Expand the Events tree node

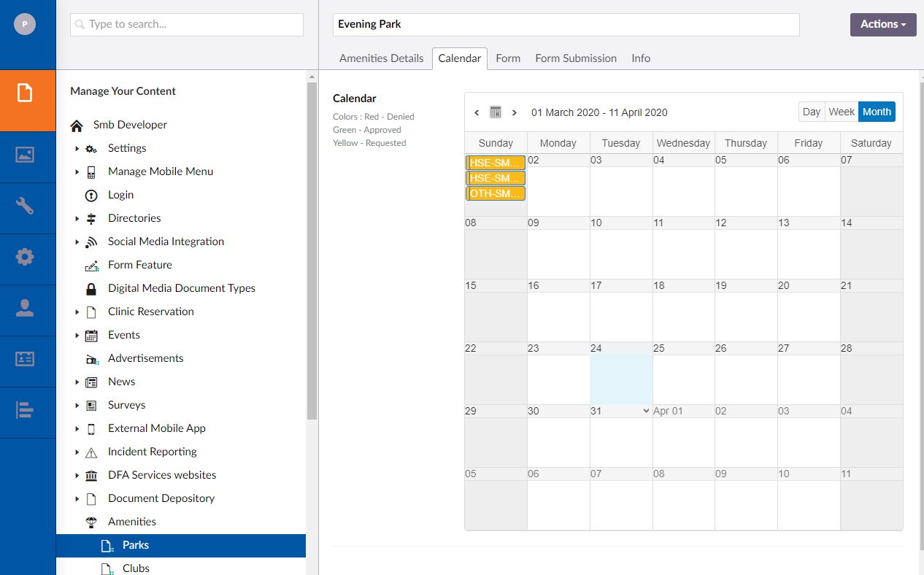tap(77, 335)
